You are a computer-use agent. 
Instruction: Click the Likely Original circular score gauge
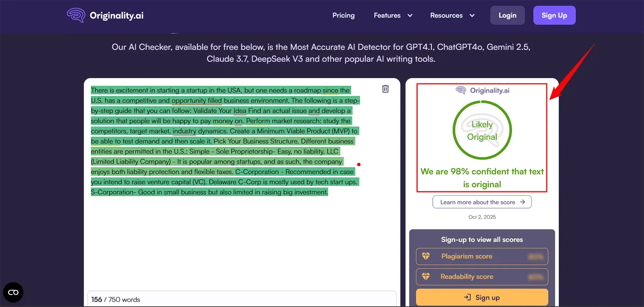click(482, 130)
